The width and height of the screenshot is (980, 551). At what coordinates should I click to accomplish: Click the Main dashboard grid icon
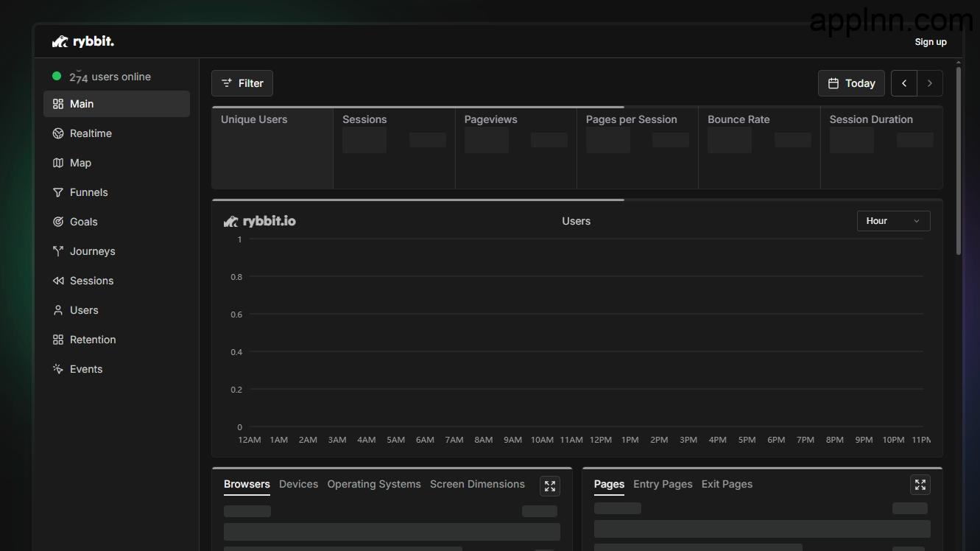(x=58, y=104)
